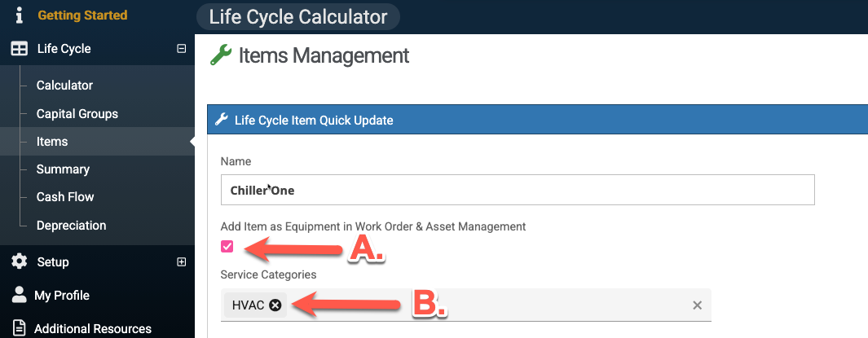
Task: Click the wrench icon in Quick Update header
Action: (221, 120)
